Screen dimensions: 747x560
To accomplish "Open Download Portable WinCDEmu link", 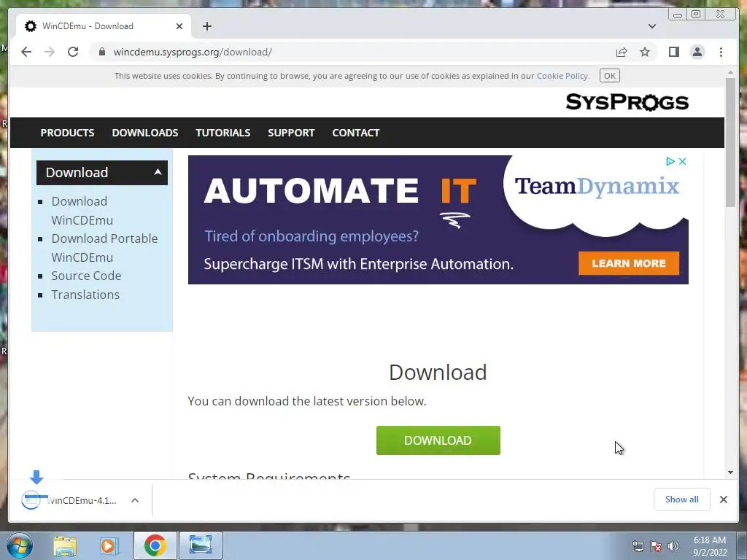I will [x=104, y=248].
